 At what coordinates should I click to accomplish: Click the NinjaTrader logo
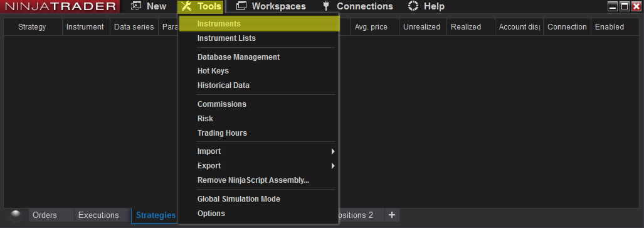(60, 6)
